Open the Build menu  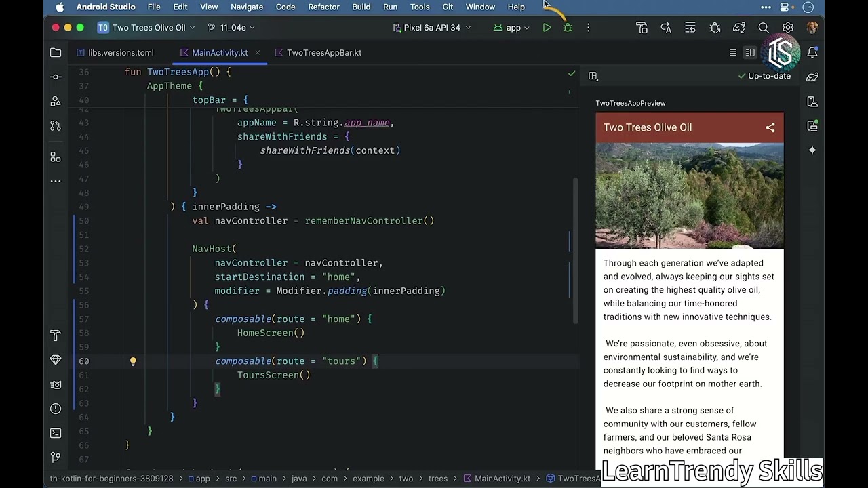361,7
